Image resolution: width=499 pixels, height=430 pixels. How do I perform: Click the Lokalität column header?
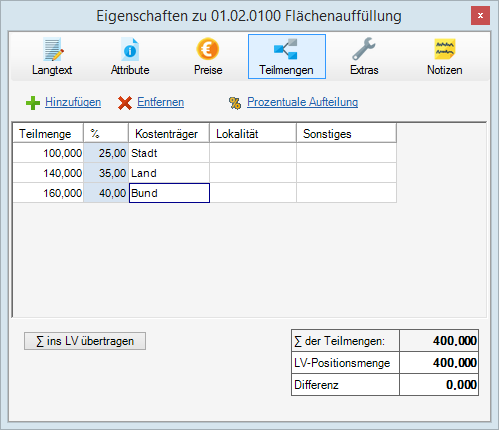(253, 134)
